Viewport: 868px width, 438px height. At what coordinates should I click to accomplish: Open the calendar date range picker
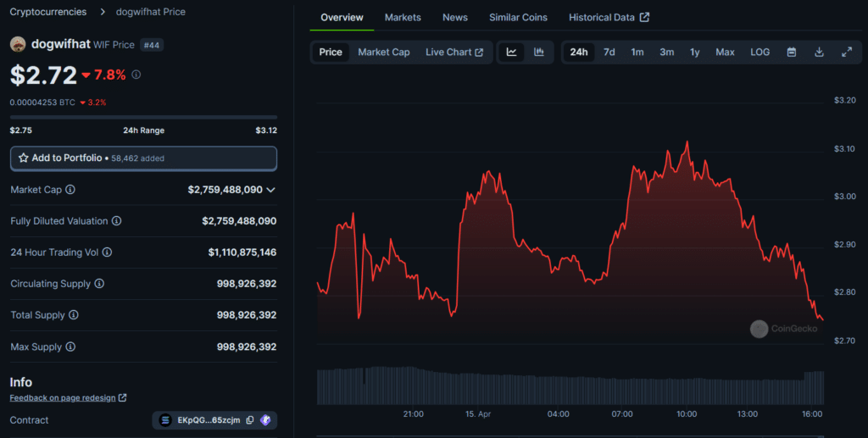point(792,53)
